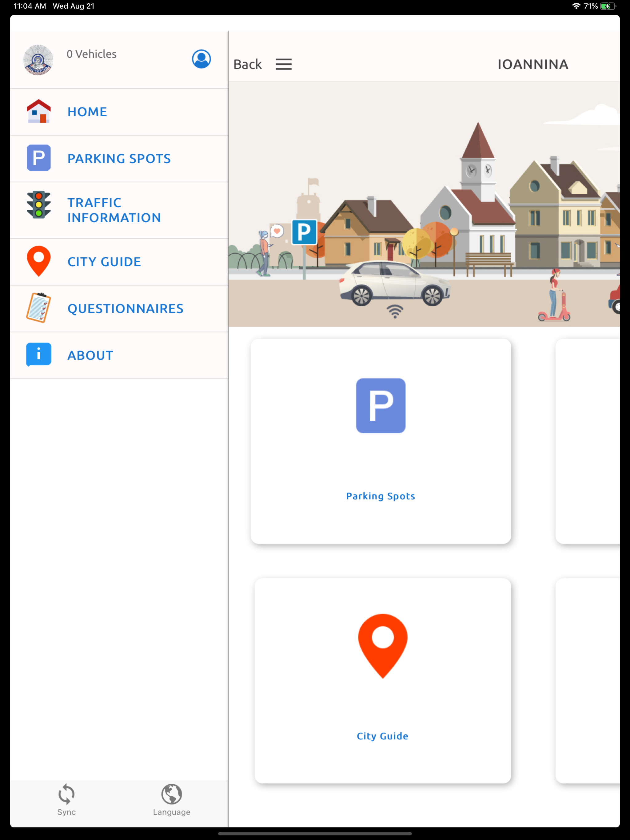Click the 0 Vehicles text
The height and width of the screenshot is (840, 630).
[x=92, y=54]
